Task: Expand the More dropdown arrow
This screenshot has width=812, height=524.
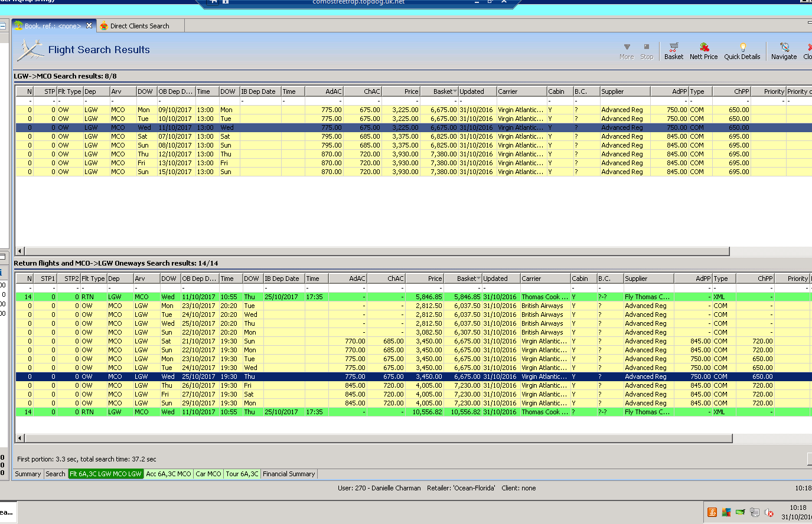Action: pyautogui.click(x=627, y=47)
